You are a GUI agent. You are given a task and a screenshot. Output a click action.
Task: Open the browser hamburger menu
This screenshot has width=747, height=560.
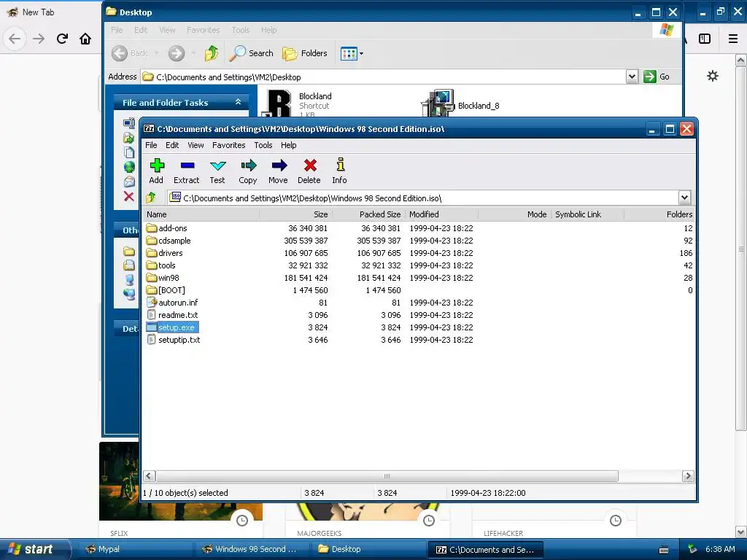coord(733,39)
